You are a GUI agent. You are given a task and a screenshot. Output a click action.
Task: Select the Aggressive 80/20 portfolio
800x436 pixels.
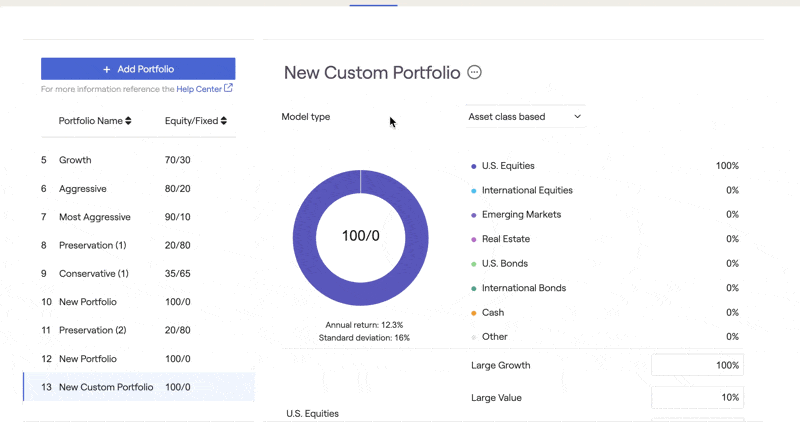pos(138,189)
